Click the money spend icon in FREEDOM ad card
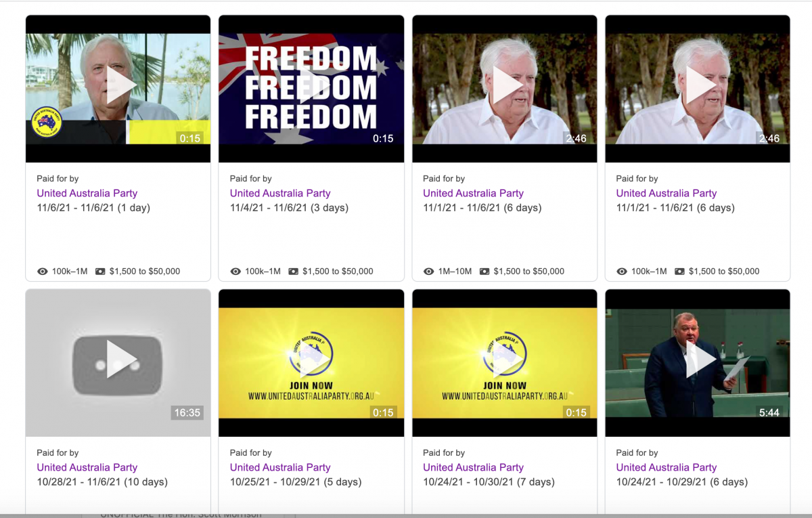This screenshot has width=812, height=518. tap(294, 272)
